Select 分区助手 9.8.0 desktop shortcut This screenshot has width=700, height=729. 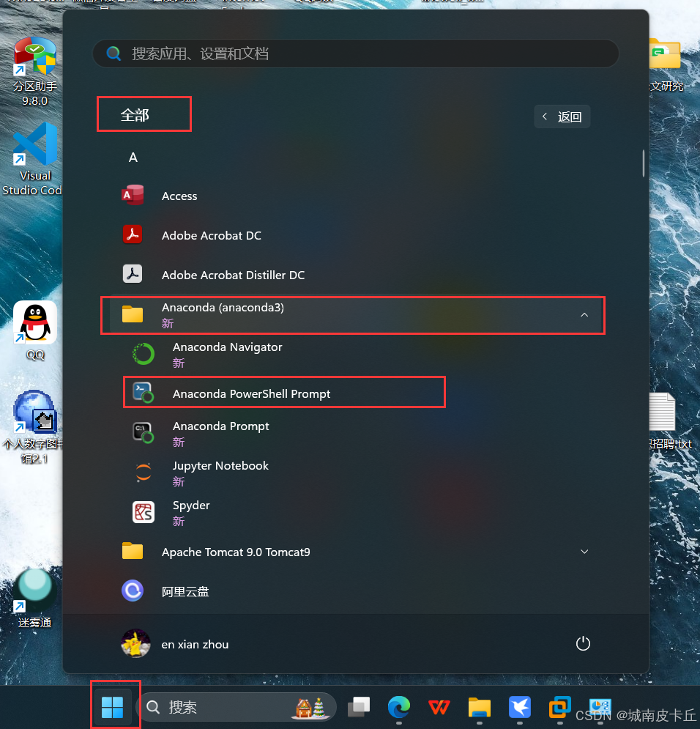point(35,72)
